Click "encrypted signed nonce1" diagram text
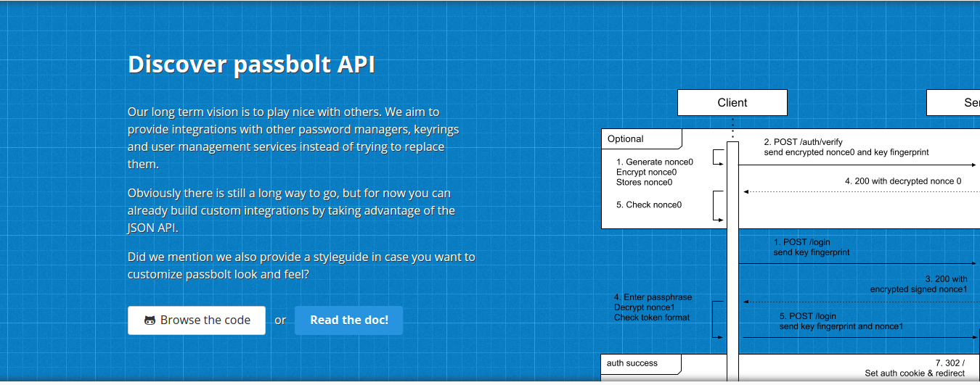Viewport: 980px width, 385px height. pos(918,289)
